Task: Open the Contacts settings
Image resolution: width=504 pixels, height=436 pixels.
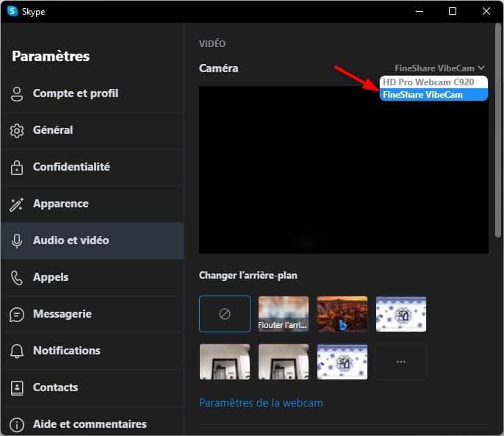Action: (x=93, y=387)
